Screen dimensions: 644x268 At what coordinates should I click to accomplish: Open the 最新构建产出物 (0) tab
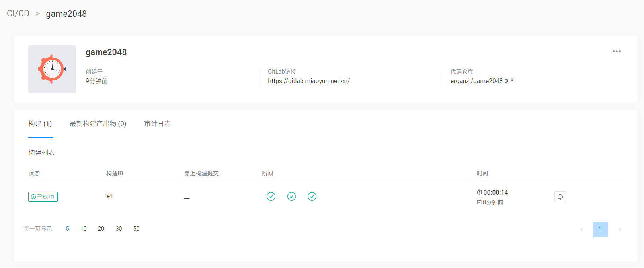[x=98, y=124]
